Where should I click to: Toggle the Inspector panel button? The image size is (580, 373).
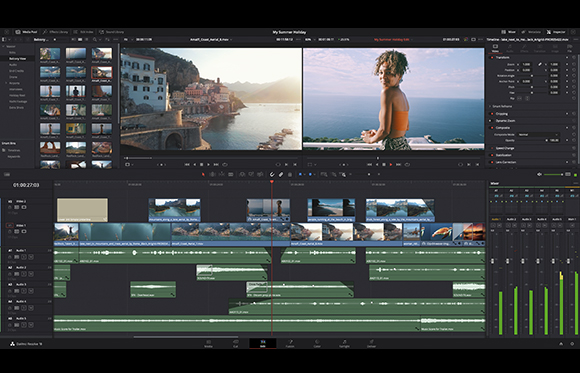tap(556, 32)
